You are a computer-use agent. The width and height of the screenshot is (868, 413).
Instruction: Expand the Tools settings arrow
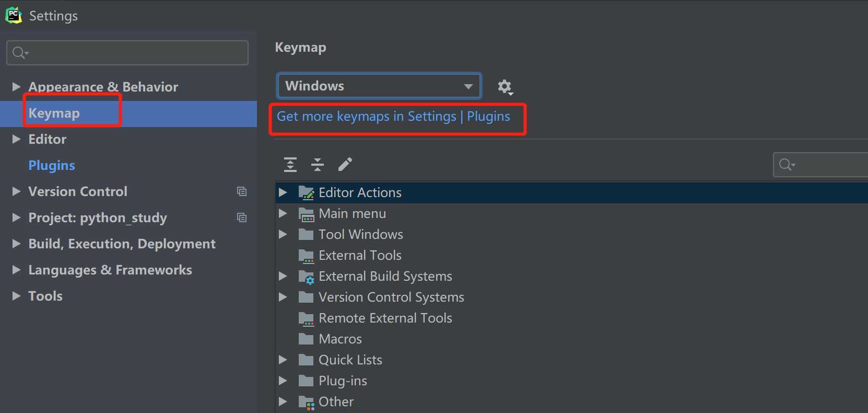[16, 296]
